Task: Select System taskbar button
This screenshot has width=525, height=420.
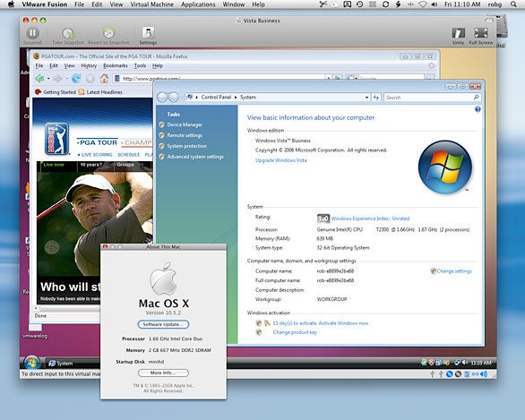Action: (x=72, y=363)
